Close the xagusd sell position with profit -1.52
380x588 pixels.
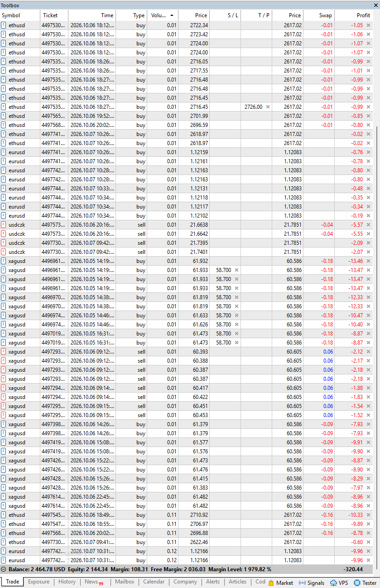point(368,415)
